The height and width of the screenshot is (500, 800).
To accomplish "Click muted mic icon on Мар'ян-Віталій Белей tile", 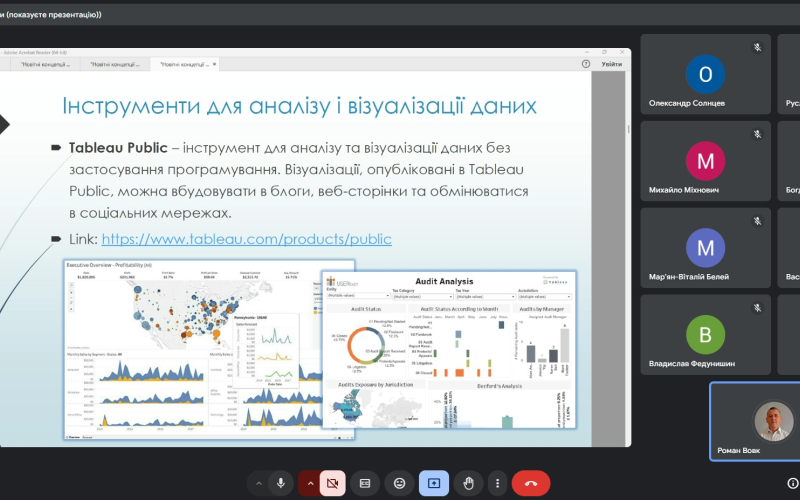I will pyautogui.click(x=757, y=221).
